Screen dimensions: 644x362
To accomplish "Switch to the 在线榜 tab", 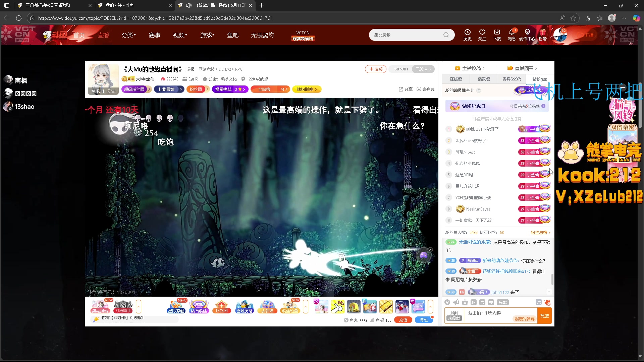I will coord(455,79).
